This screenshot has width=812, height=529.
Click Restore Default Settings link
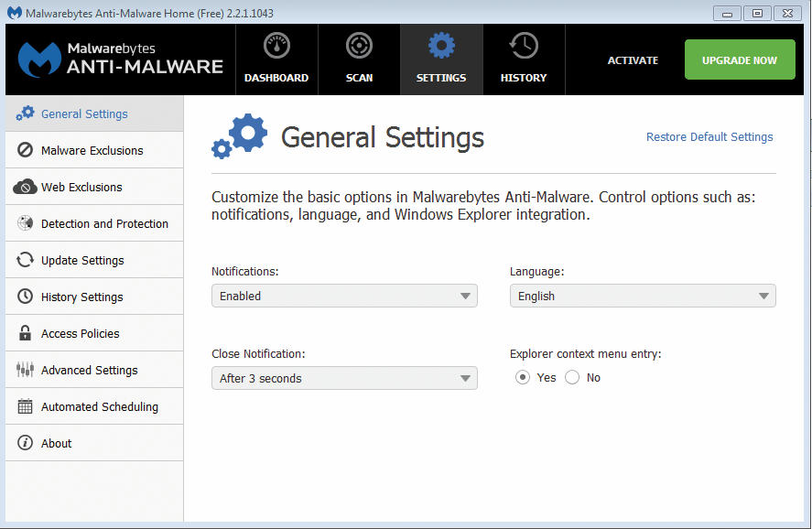coord(709,136)
